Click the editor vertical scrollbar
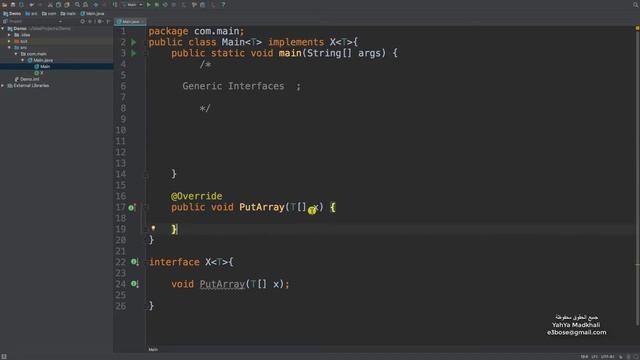The image size is (640, 360). [x=637, y=176]
